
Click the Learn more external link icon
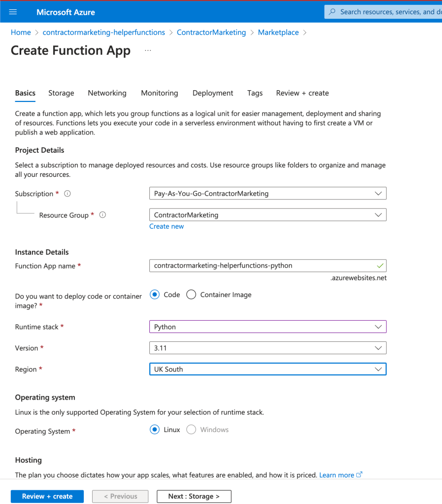point(359,474)
